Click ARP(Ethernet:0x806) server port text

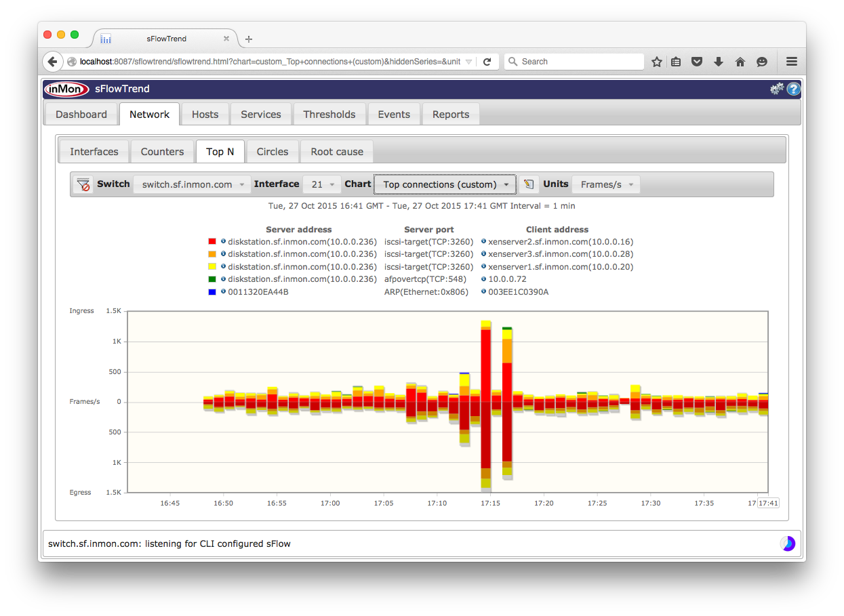point(426,292)
